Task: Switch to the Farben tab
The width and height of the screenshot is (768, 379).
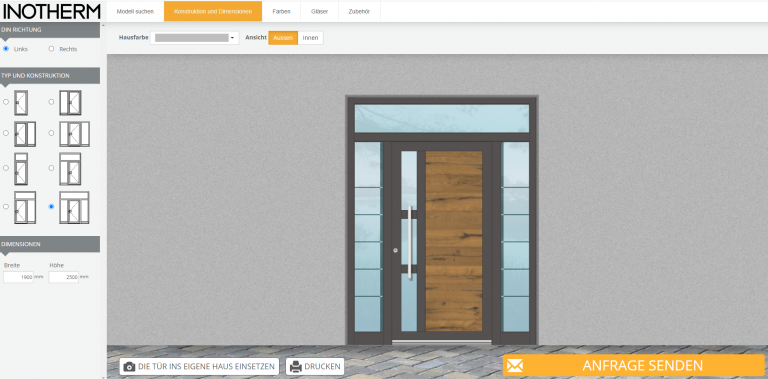Action: click(x=282, y=11)
